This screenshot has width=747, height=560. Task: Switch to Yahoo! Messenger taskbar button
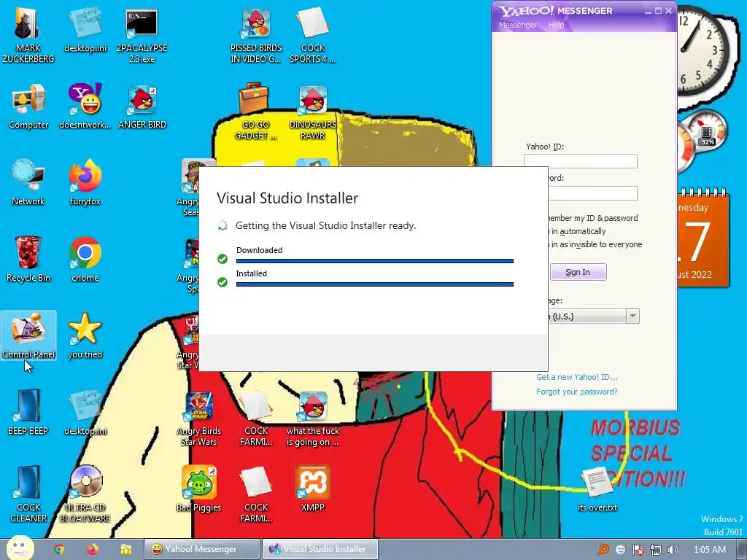[202, 549]
